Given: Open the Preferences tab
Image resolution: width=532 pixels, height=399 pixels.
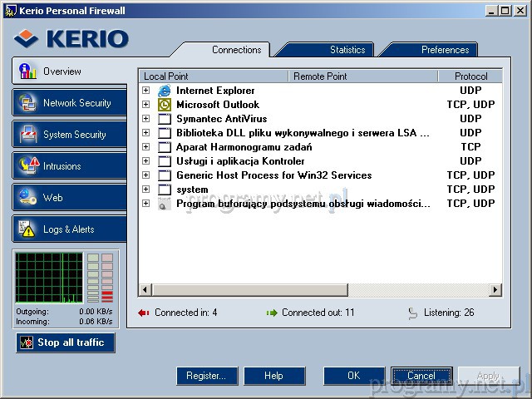Looking at the screenshot, I should point(445,50).
